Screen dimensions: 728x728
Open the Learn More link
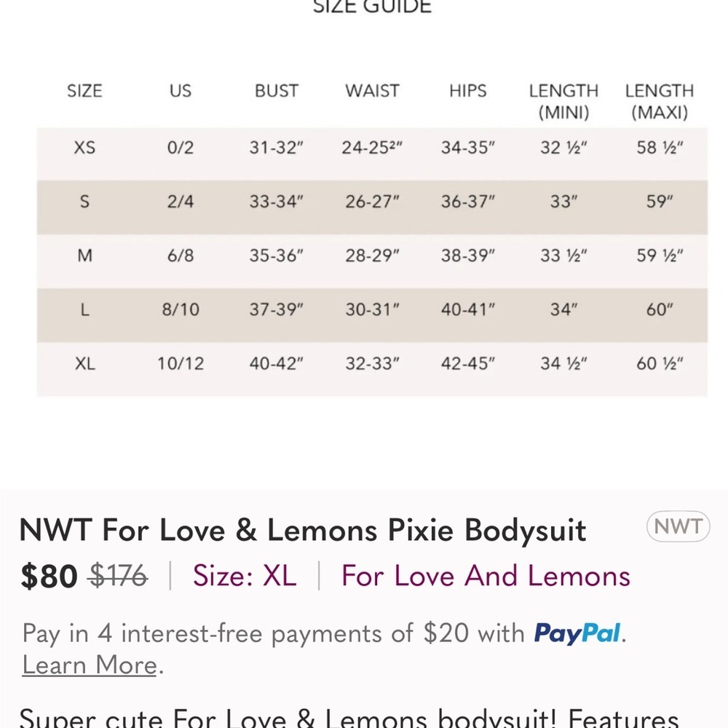90,665
